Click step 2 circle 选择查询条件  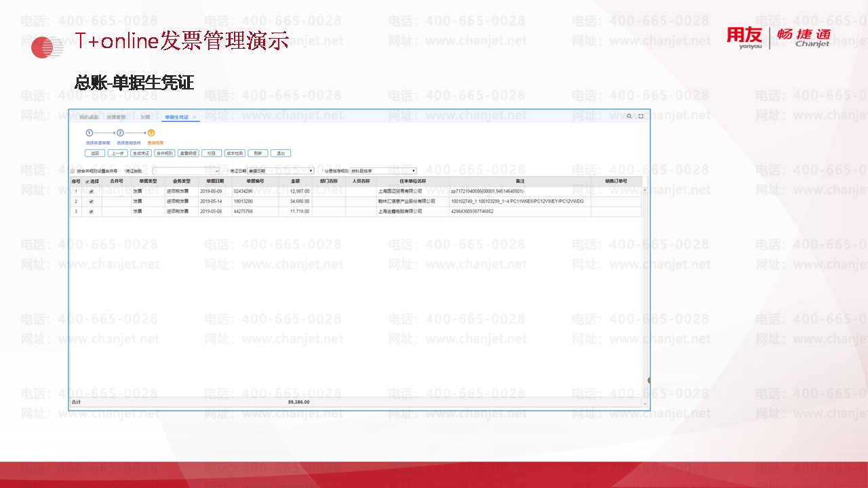pyautogui.click(x=120, y=133)
